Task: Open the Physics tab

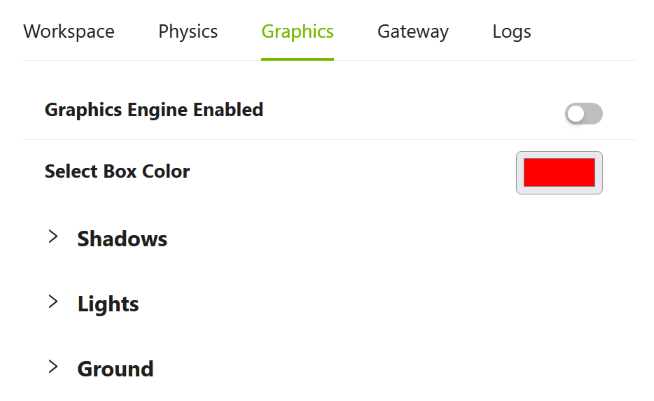Action: pyautogui.click(x=188, y=31)
